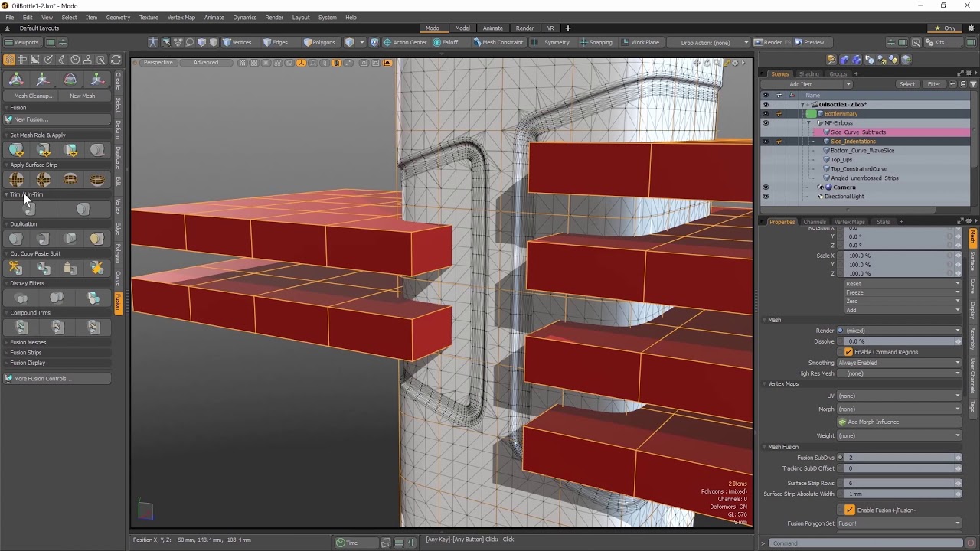The image size is (980, 551).
Task: Click the Filter button in Scenes panel
Action: [x=933, y=84]
